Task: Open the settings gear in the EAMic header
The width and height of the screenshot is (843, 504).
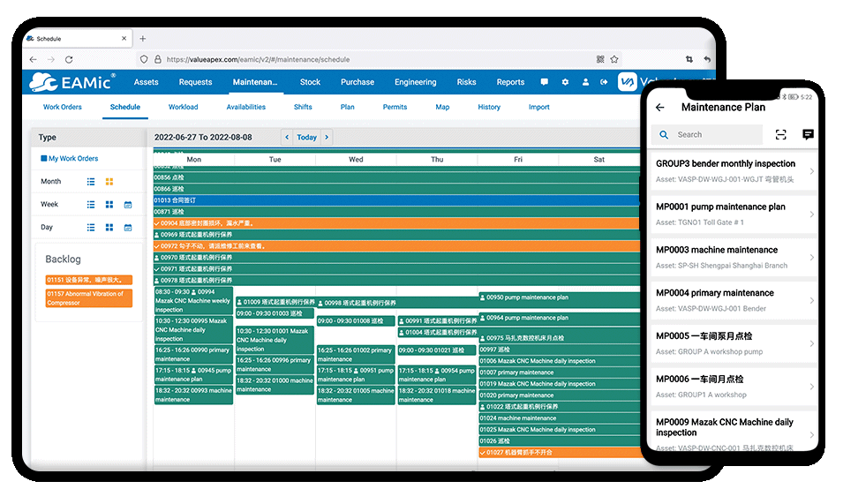Action: 565,82
